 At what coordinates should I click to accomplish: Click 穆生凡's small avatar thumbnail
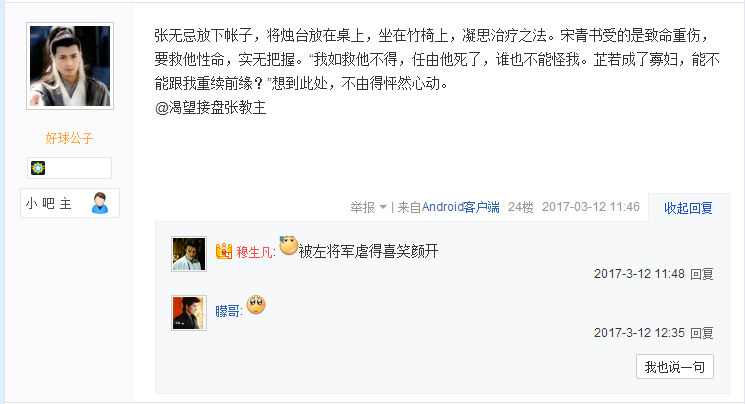(189, 254)
